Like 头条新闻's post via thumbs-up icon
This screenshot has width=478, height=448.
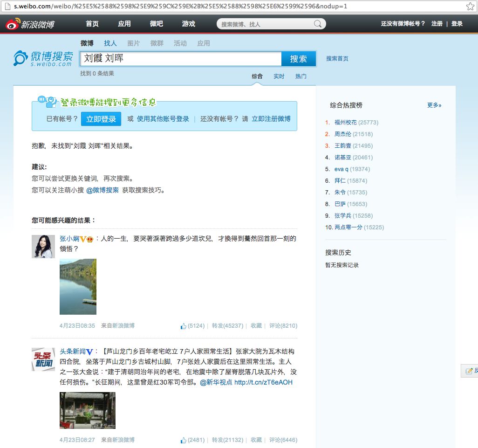[183, 440]
